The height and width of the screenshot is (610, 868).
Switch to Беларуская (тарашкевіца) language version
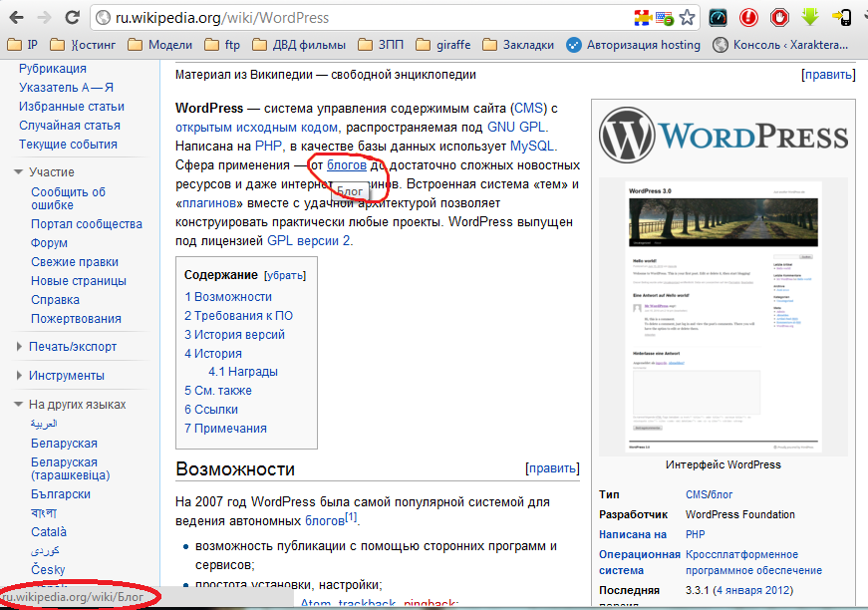click(71, 468)
